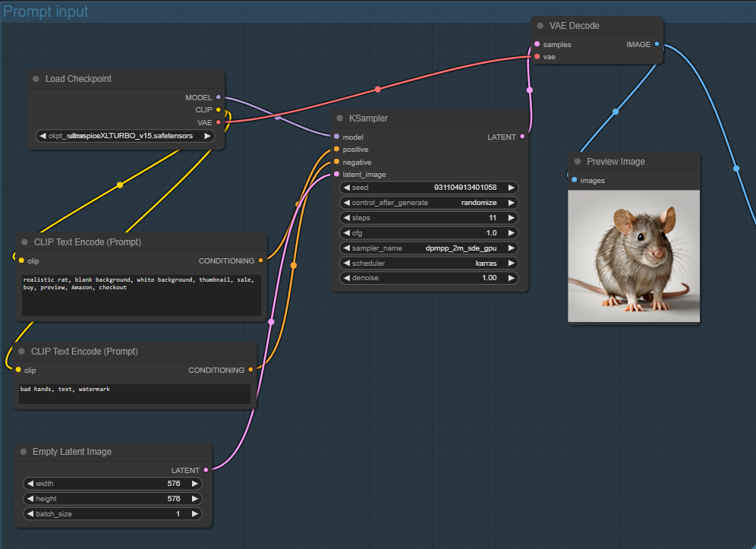Advance control_after_generate with its right arrow
The width and height of the screenshot is (756, 549).
(511, 203)
